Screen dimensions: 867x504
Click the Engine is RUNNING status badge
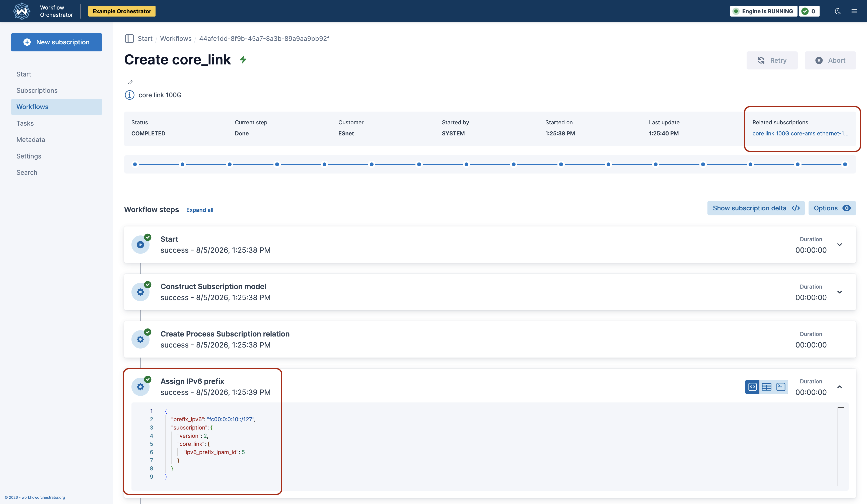pos(763,11)
